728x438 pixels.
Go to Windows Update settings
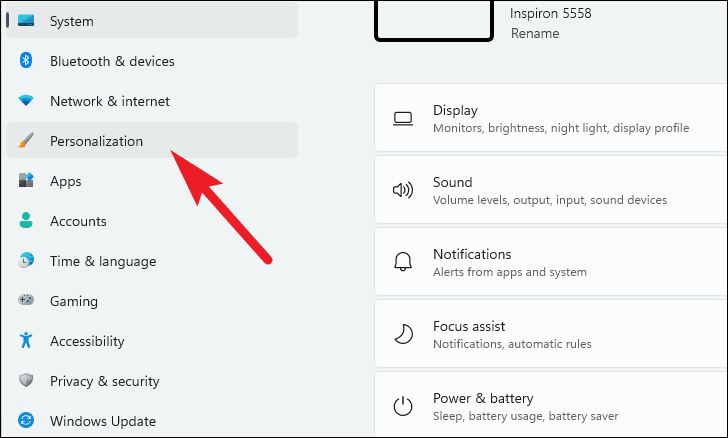102,421
